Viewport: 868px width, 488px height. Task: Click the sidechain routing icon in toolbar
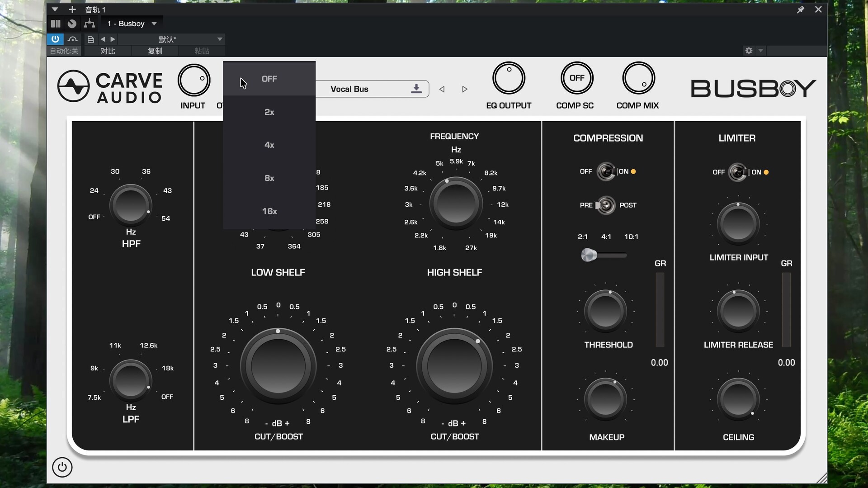(x=90, y=24)
